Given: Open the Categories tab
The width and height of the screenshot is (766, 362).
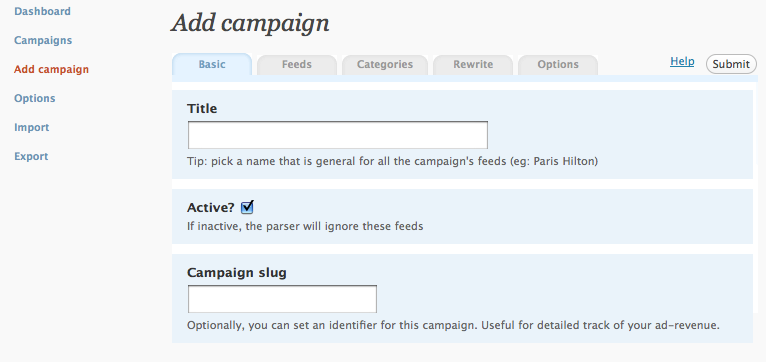Looking at the screenshot, I should click(x=384, y=64).
